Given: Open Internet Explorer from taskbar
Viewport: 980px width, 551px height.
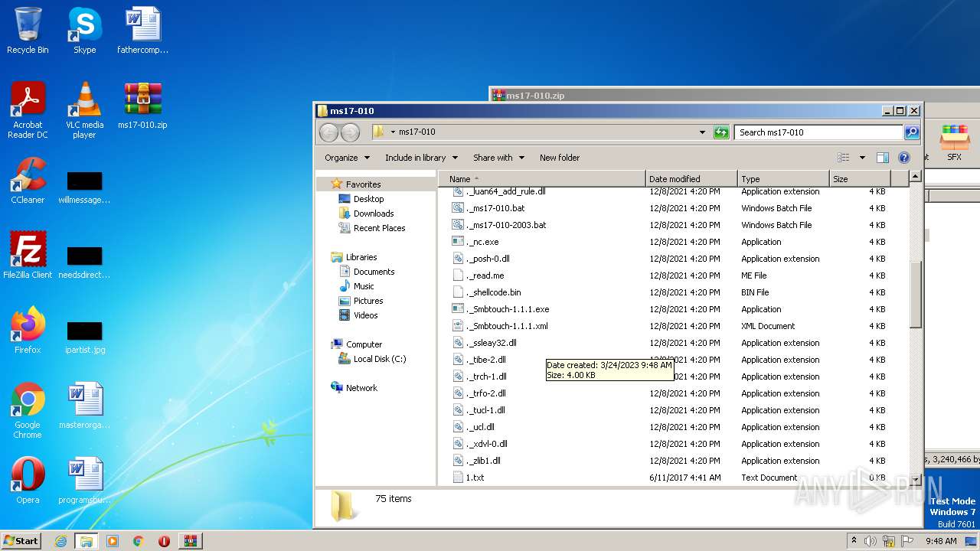Looking at the screenshot, I should pos(60,541).
